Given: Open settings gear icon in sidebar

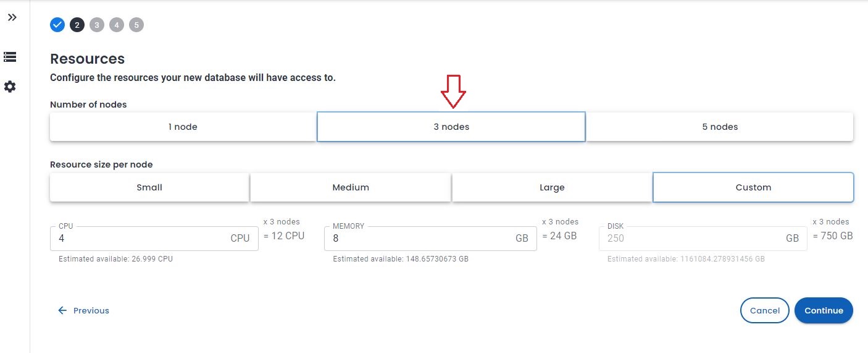Looking at the screenshot, I should [10, 87].
